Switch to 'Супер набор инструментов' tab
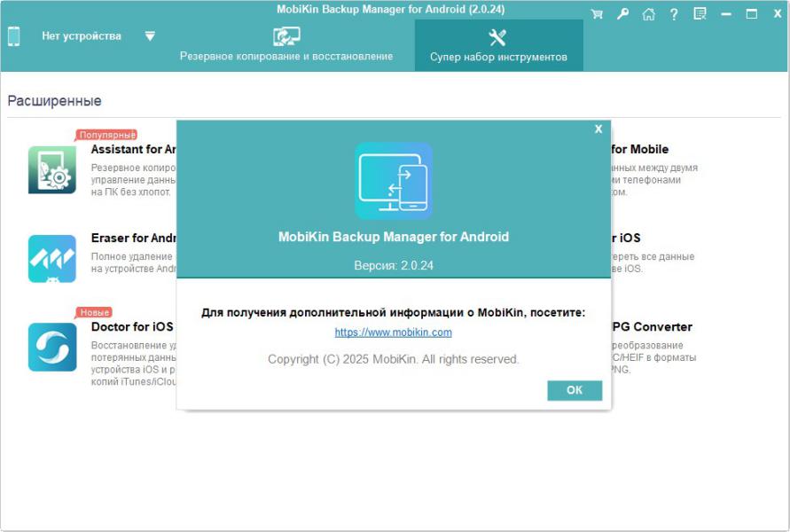This screenshot has height=532, width=790. click(x=499, y=45)
